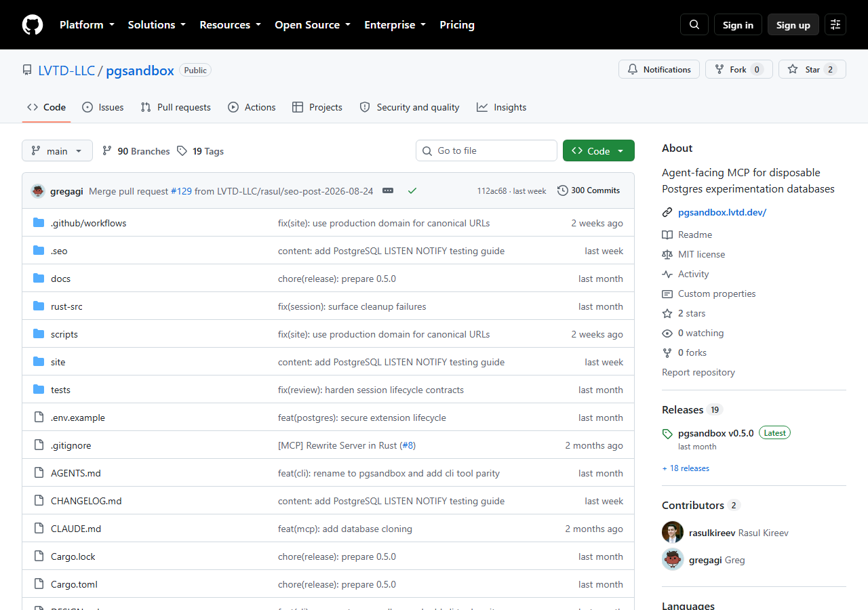Click the release tag icon beside v0.5.0

click(x=667, y=434)
